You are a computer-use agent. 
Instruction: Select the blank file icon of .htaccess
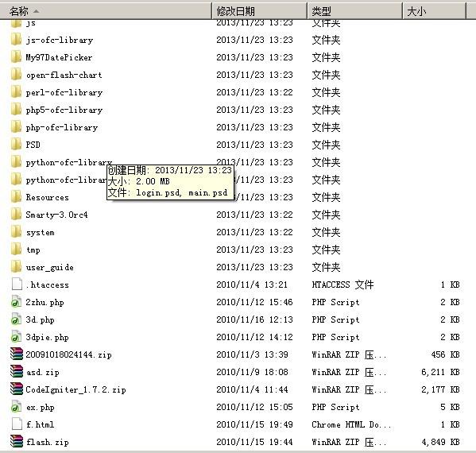(x=17, y=285)
